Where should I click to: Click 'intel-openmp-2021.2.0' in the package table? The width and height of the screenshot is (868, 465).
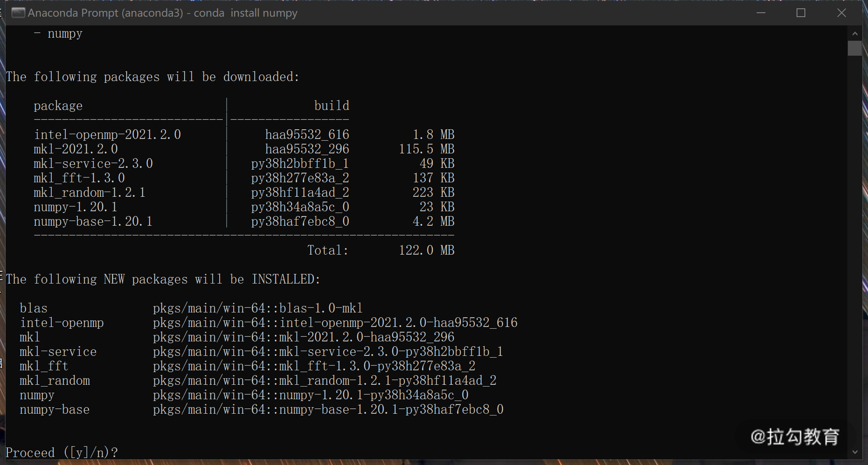[x=107, y=135]
